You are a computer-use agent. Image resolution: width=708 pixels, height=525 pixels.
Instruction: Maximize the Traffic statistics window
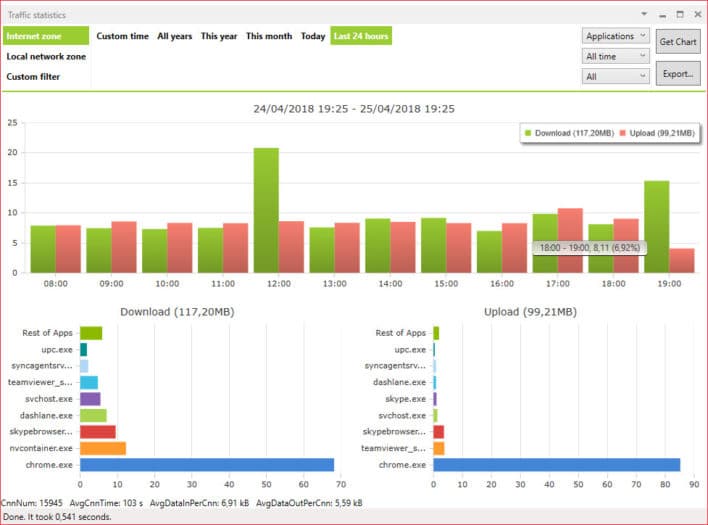(680, 14)
